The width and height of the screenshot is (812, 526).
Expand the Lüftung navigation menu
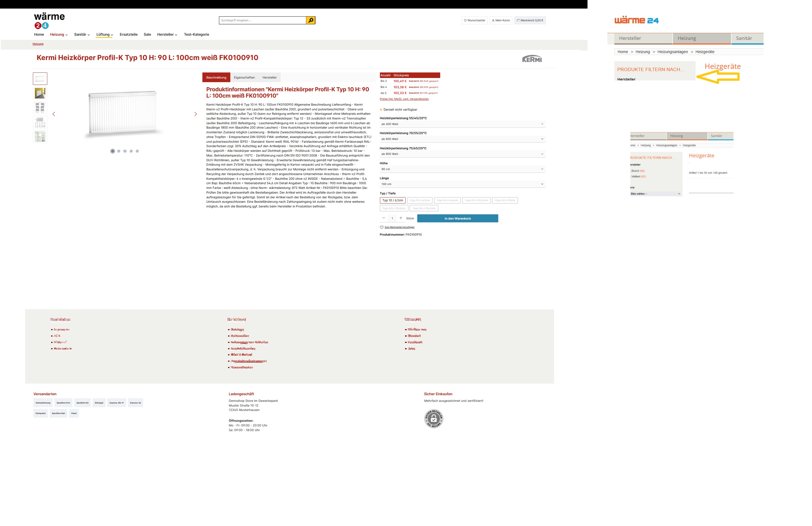(x=105, y=35)
